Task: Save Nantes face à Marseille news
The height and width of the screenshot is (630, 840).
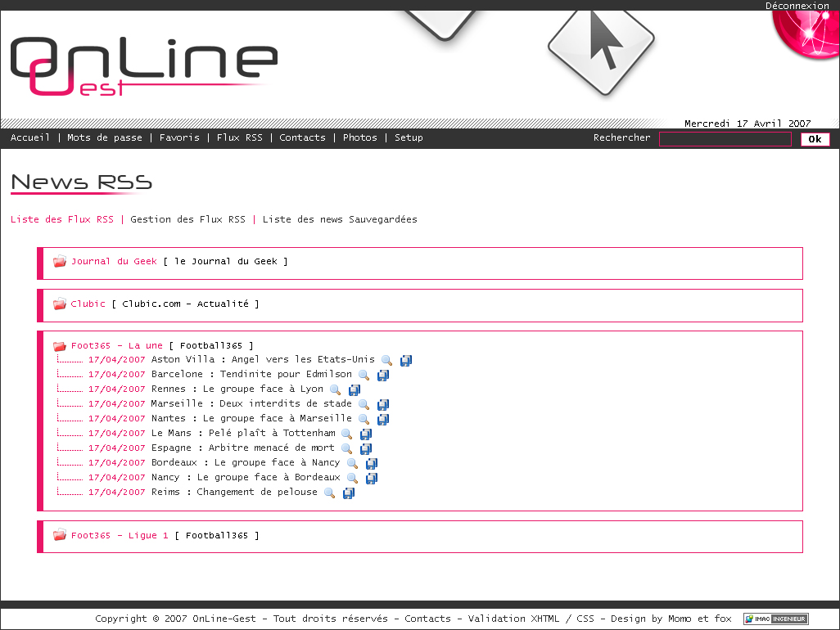Action: point(383,419)
